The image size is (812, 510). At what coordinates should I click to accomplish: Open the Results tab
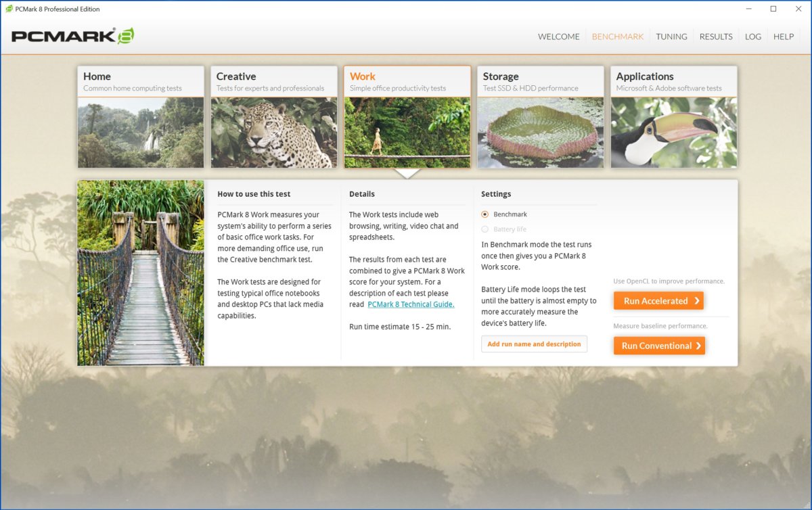click(716, 37)
